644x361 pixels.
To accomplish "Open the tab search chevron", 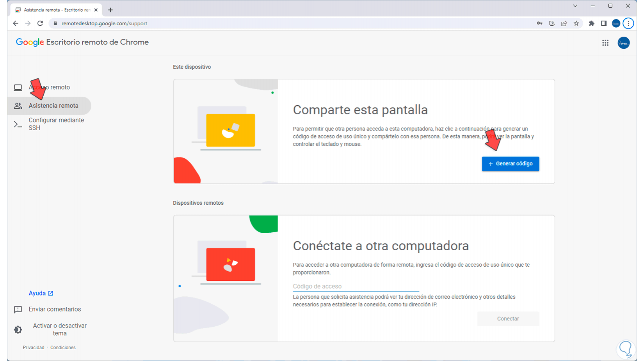I will coord(575,6).
